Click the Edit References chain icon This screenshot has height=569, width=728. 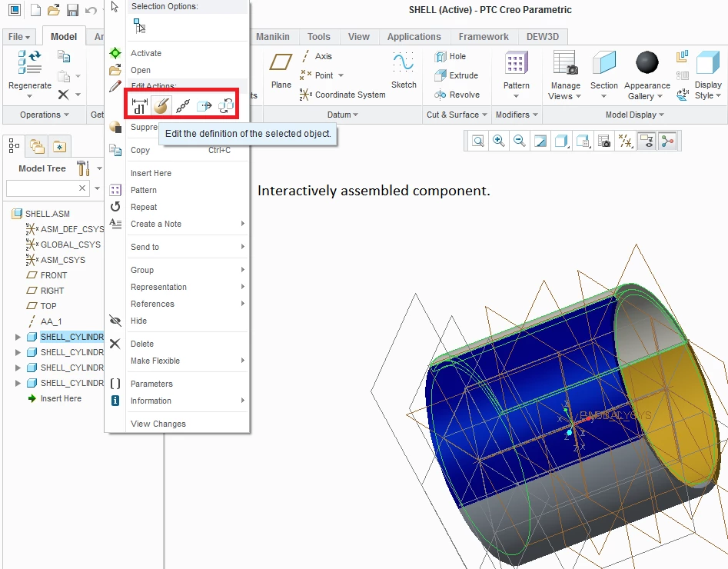coord(182,106)
